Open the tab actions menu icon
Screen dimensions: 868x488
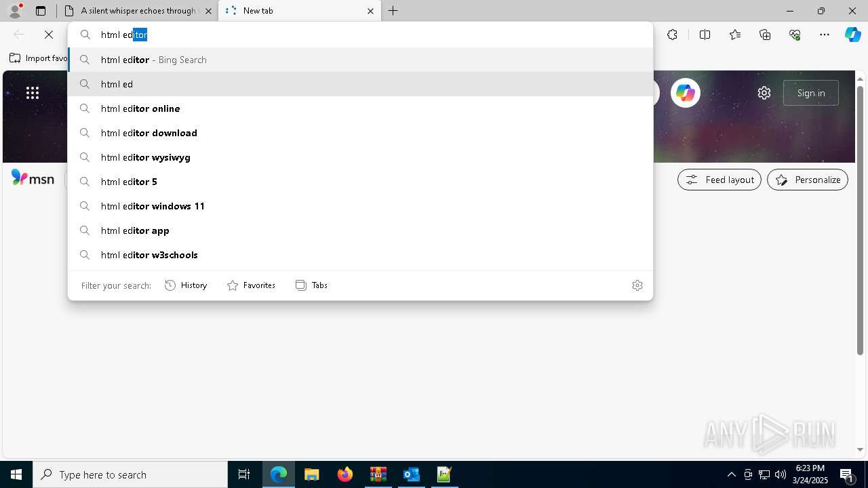(x=41, y=11)
